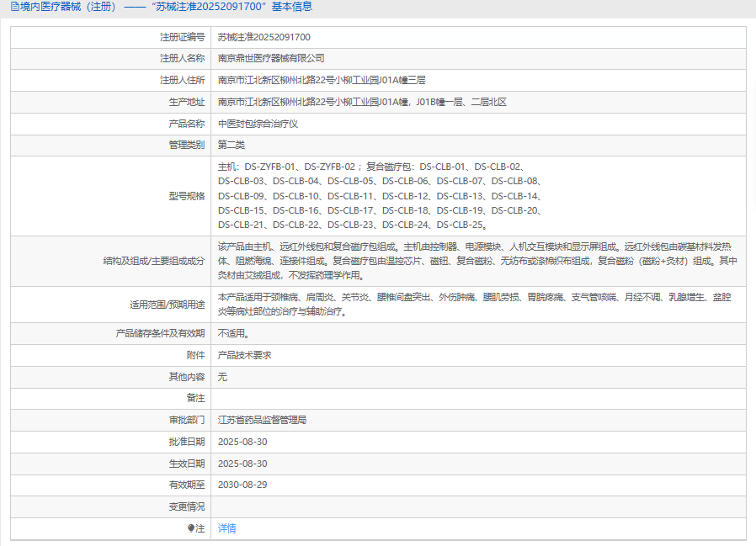Click the 批准日期 value 2025-08-30

point(242,442)
